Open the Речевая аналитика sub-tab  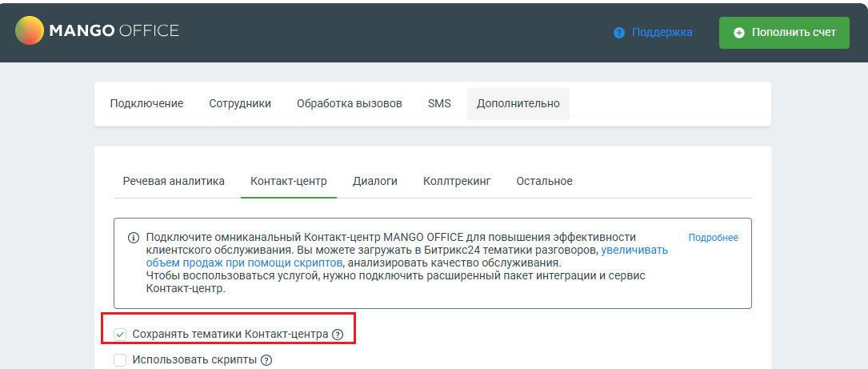tap(174, 181)
